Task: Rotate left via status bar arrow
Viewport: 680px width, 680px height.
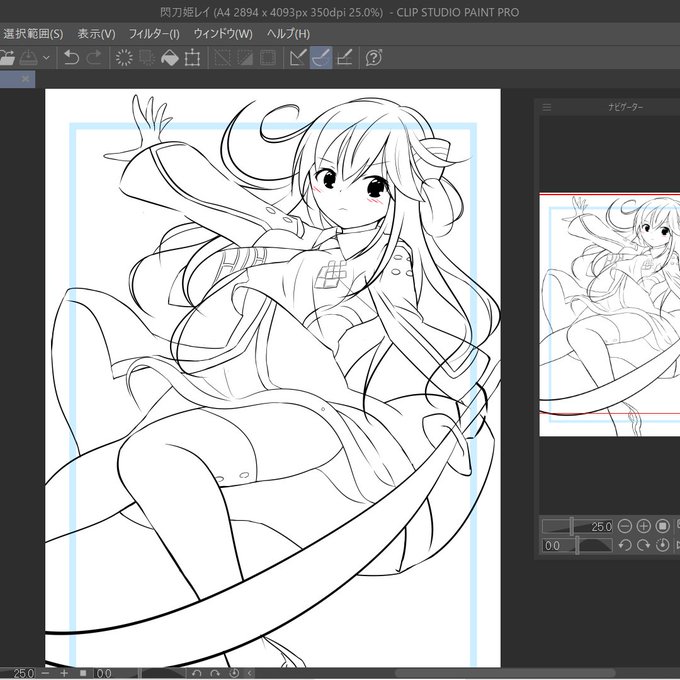Action: point(196,673)
